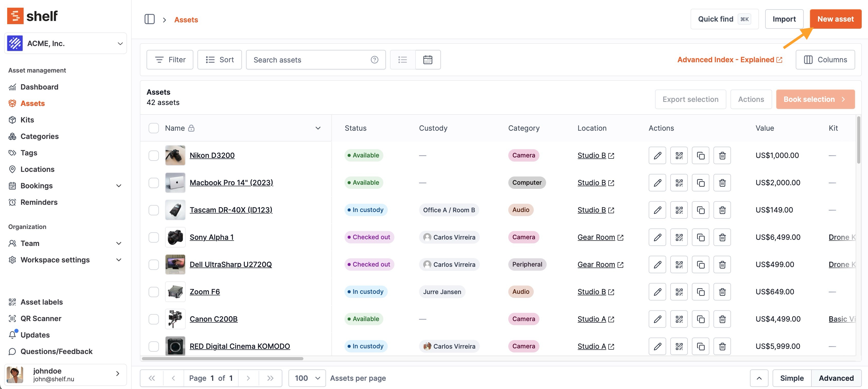Expand the Bookings sidebar submenu
This screenshot has height=389, width=868.
(119, 186)
